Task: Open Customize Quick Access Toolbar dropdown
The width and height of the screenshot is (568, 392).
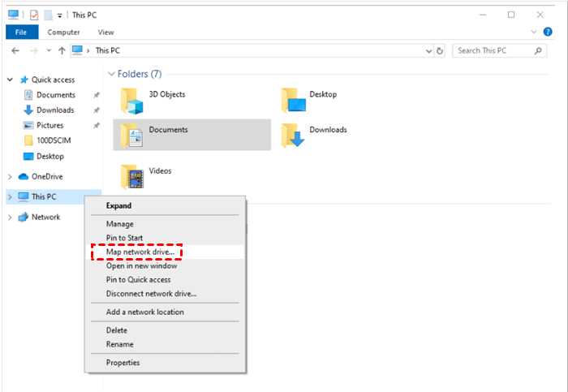Action: pos(60,15)
